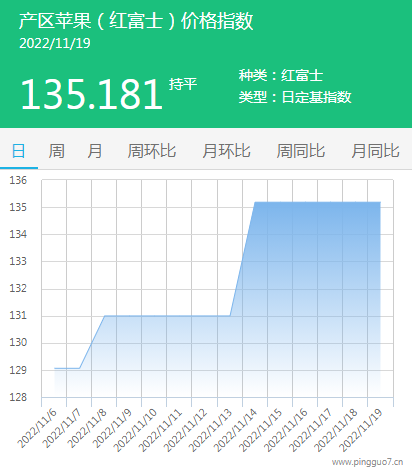Click the 2022/11/10 x-axis label
Screen dimensions: 412x471
[x=136, y=430]
